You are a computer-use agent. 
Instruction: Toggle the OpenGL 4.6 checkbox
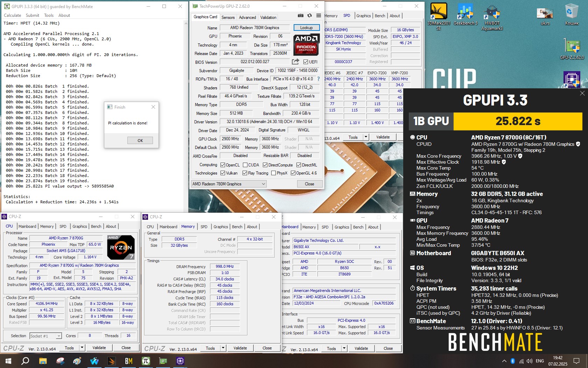click(x=293, y=173)
